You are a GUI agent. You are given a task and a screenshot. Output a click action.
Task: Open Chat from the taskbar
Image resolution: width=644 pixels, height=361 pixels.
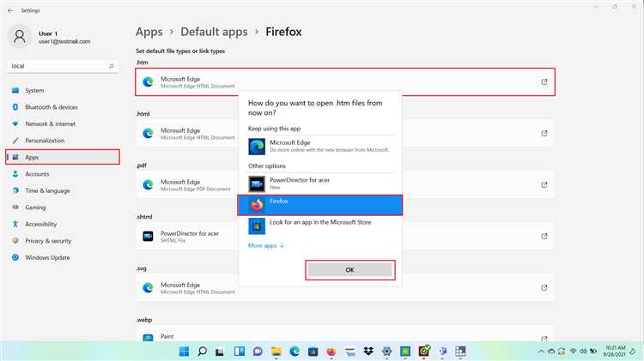click(258, 352)
